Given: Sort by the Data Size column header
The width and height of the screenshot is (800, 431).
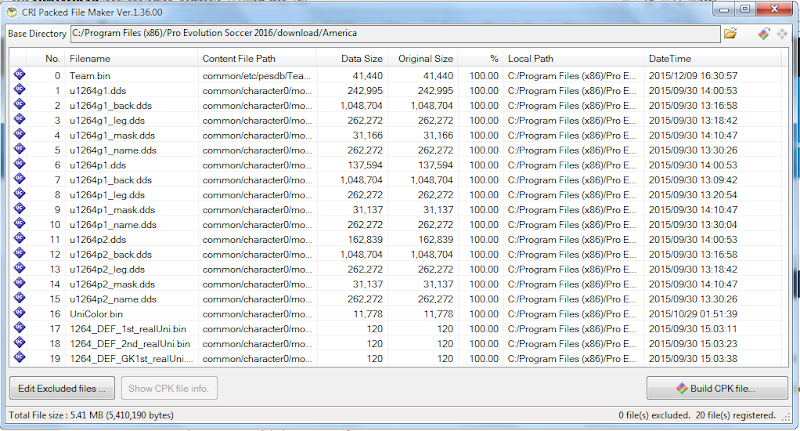Looking at the screenshot, I should 352,59.
